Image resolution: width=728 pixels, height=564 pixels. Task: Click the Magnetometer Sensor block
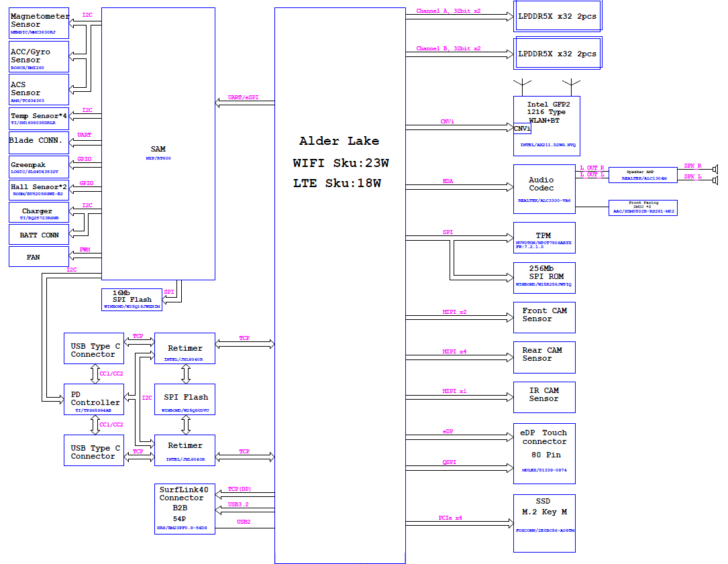[39, 24]
